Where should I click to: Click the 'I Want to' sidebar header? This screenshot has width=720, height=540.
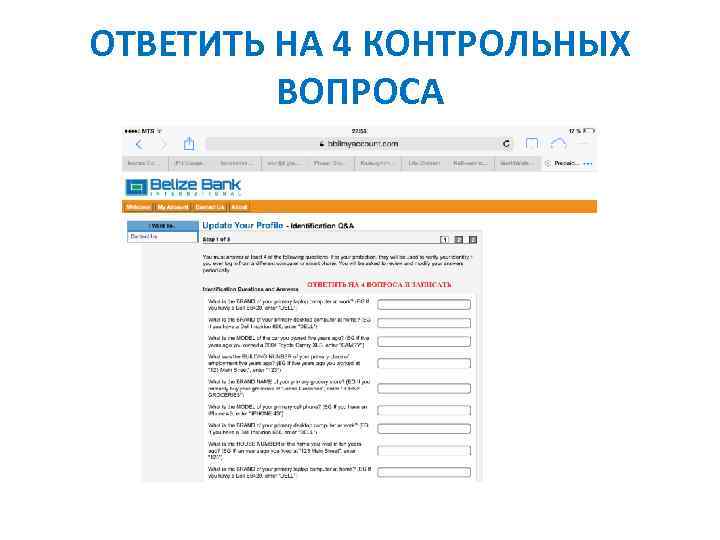[163, 225]
